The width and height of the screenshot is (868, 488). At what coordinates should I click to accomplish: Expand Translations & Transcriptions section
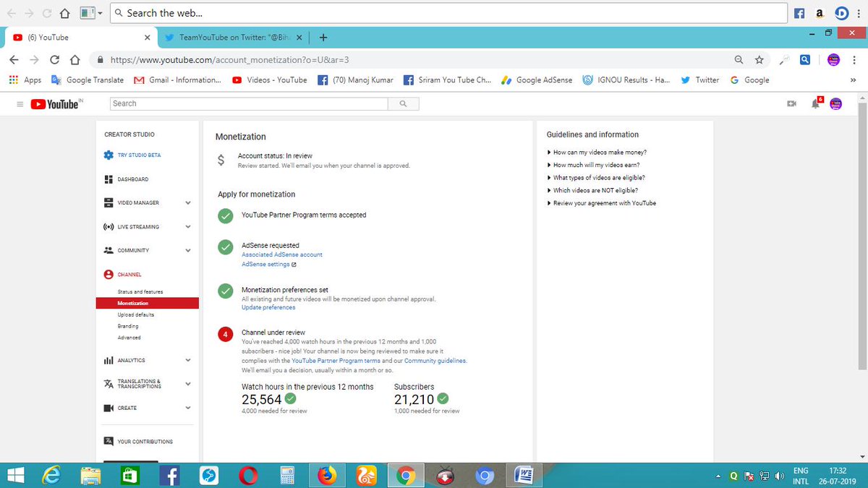coord(188,384)
